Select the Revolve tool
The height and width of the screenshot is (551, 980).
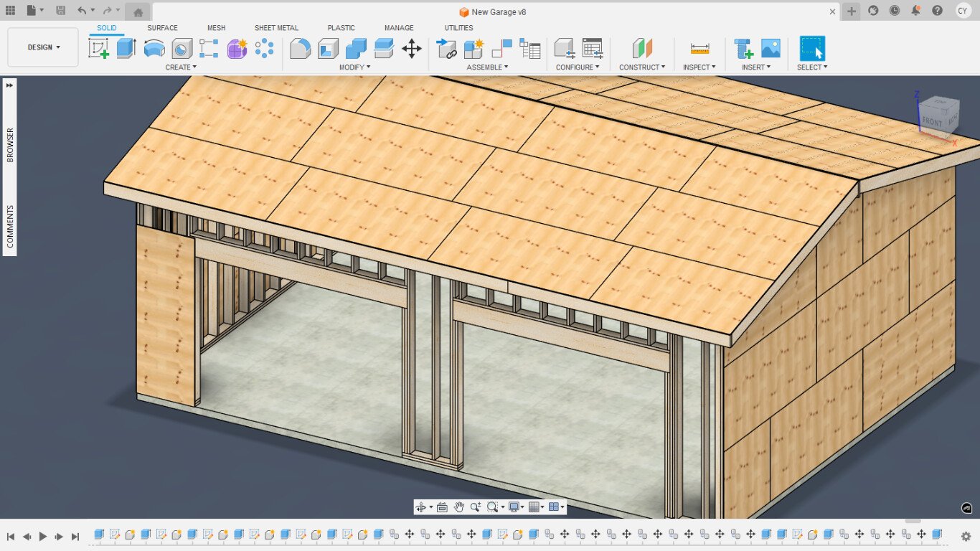click(x=154, y=48)
